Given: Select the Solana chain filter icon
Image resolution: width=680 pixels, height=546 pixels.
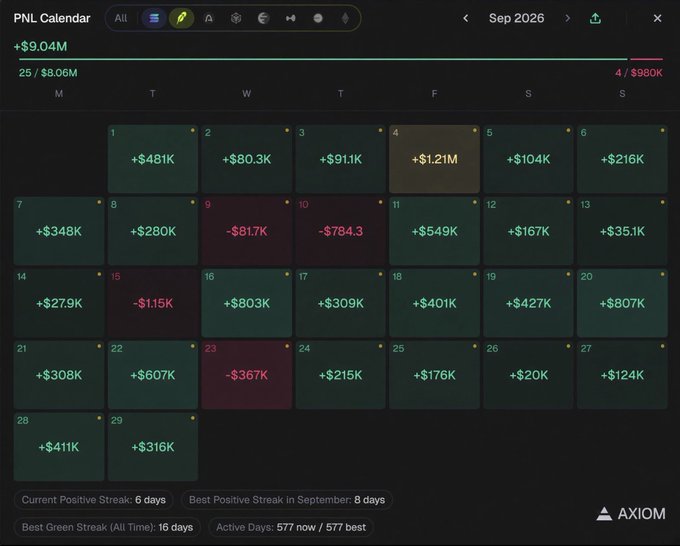Looking at the screenshot, I should (x=154, y=18).
